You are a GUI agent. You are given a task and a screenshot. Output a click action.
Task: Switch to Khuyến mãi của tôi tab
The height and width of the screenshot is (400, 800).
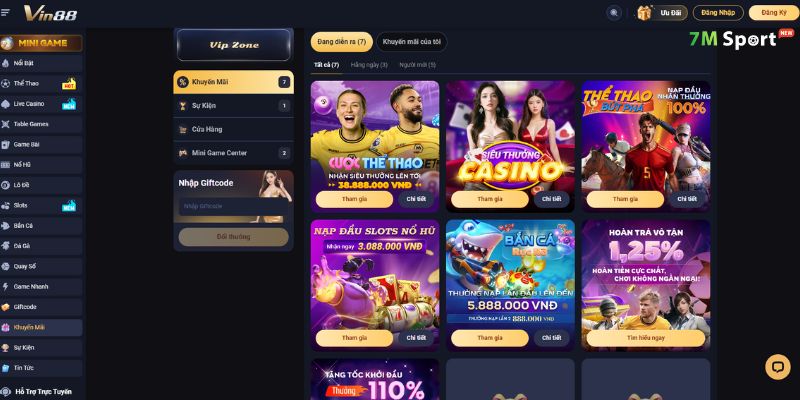[x=411, y=42]
